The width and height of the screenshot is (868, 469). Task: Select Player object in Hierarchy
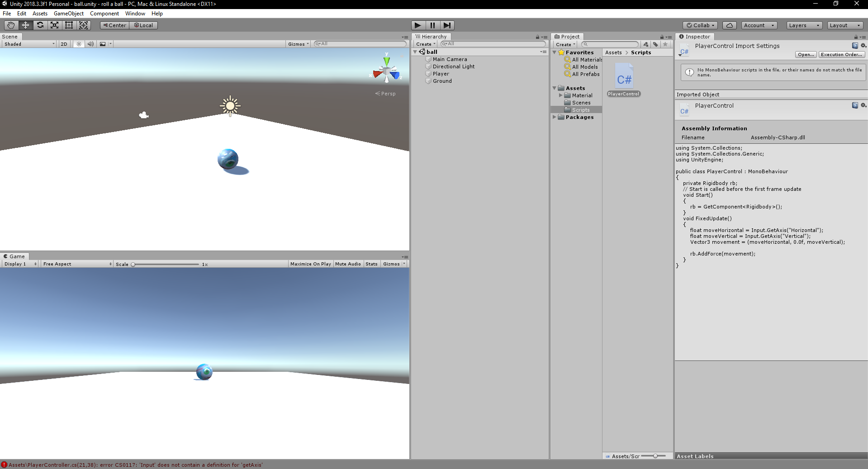[441, 74]
